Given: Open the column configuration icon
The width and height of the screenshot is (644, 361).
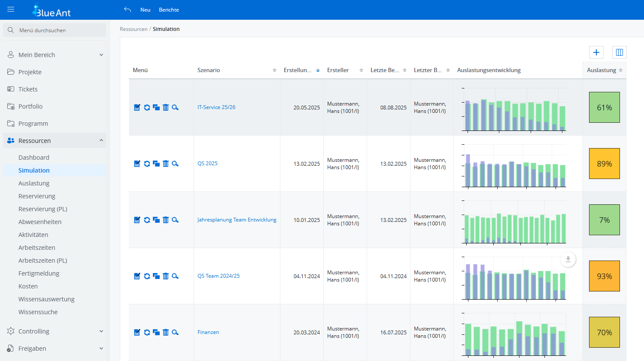Looking at the screenshot, I should (x=619, y=52).
